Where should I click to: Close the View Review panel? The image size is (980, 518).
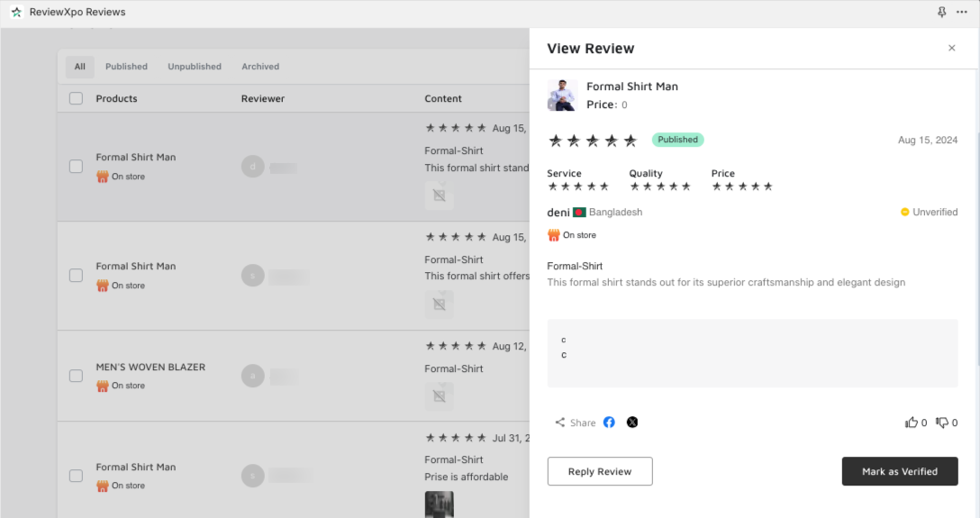tap(951, 48)
